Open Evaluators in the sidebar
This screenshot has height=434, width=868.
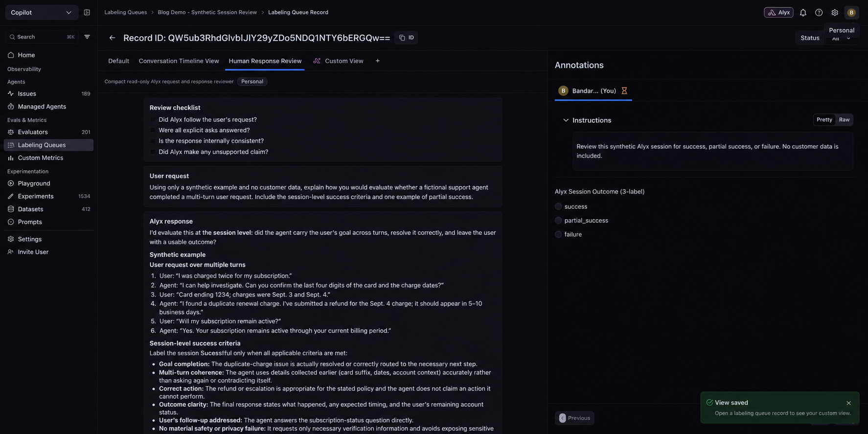(x=48, y=132)
